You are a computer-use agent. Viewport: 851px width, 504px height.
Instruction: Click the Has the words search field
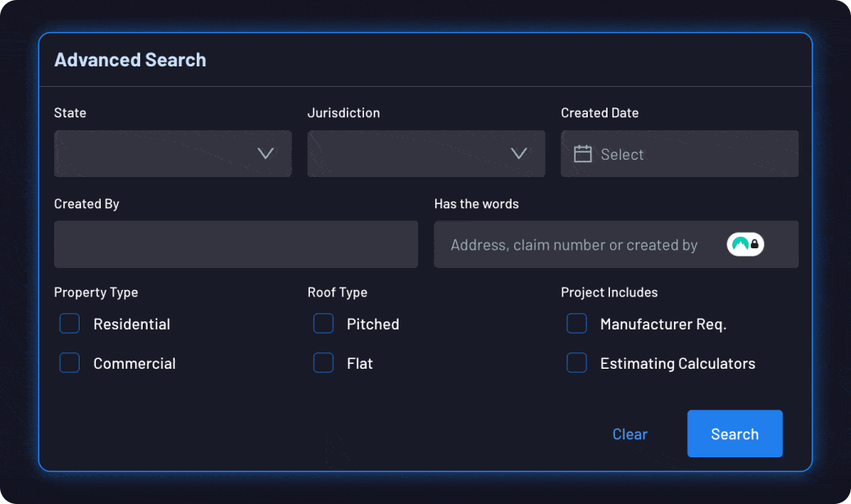point(616,244)
